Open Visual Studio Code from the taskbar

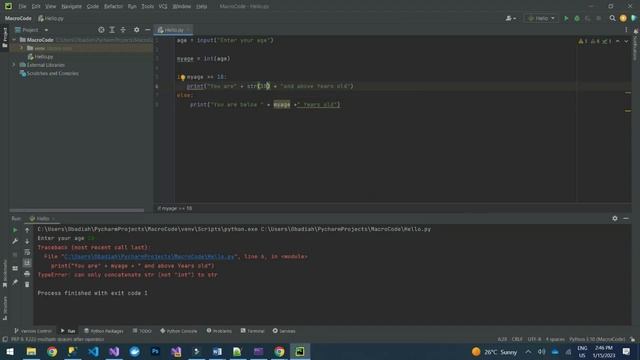[x=93, y=351]
